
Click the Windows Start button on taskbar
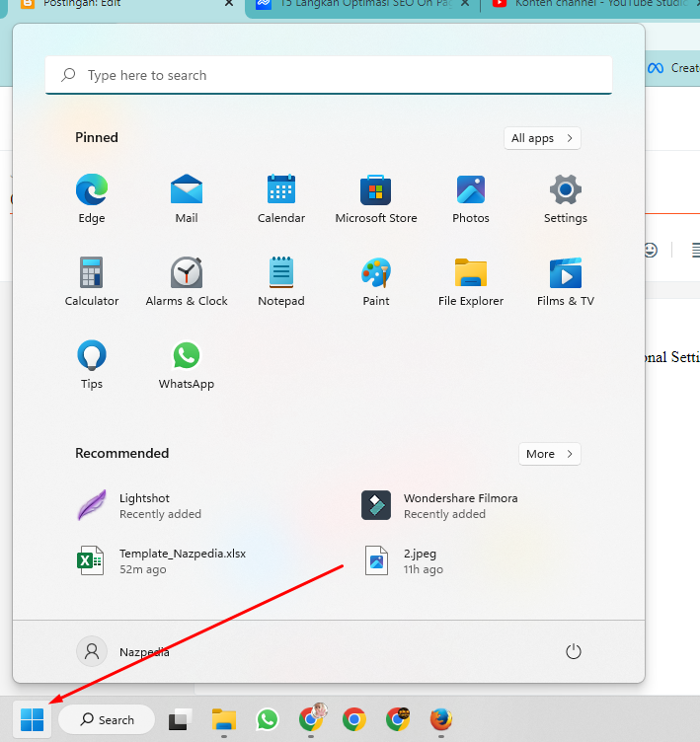[33, 719]
